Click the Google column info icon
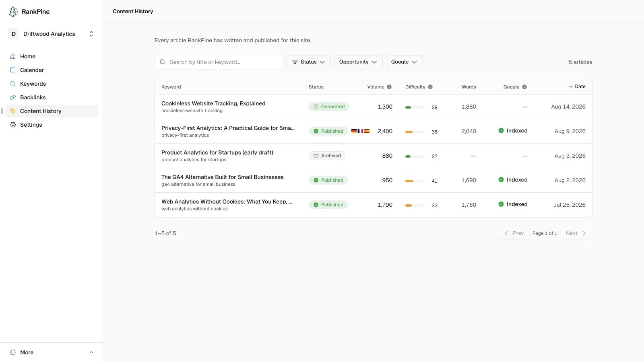Viewport: 644px width, 362px height. click(524, 87)
